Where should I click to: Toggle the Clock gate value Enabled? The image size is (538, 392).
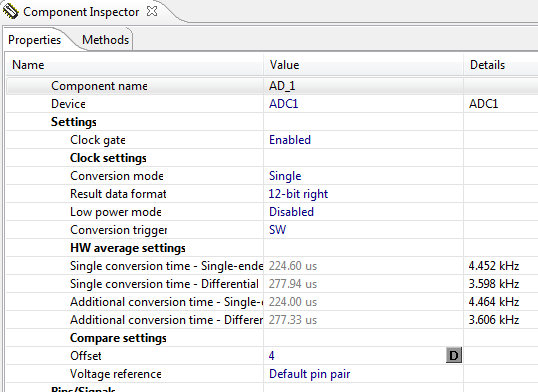click(290, 140)
